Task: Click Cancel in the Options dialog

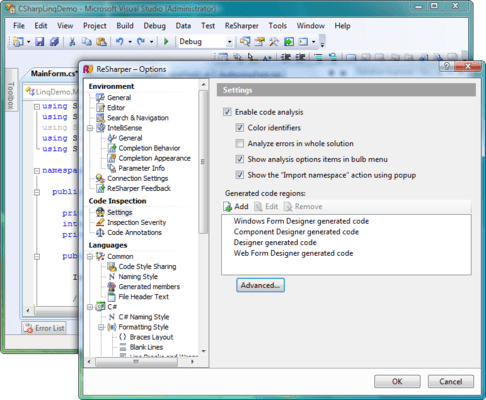Action: pyautogui.click(x=450, y=381)
